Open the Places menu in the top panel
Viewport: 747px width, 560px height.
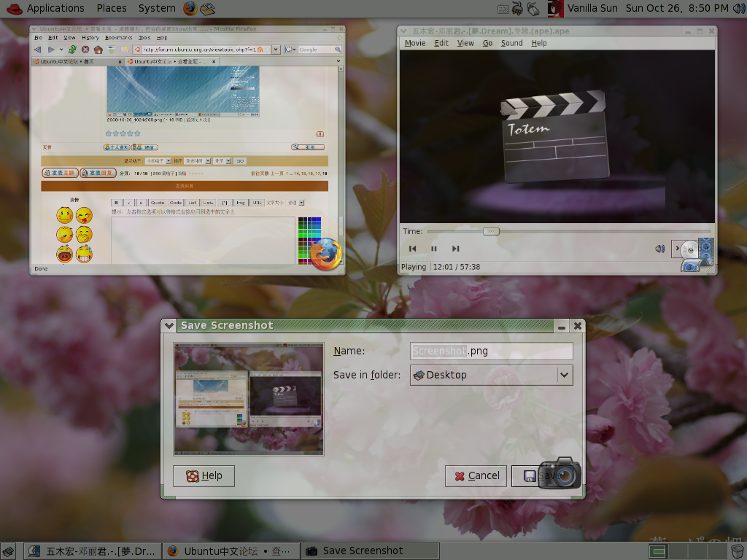[x=112, y=9]
